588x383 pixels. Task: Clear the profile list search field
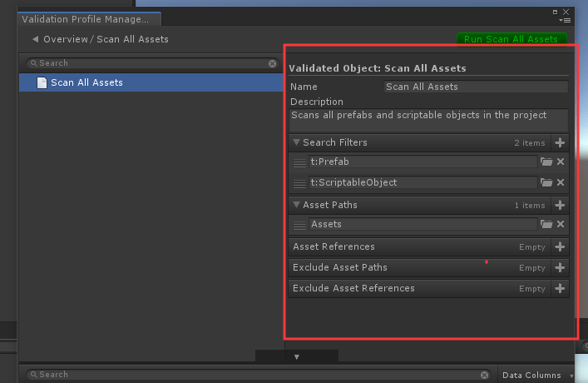click(272, 63)
